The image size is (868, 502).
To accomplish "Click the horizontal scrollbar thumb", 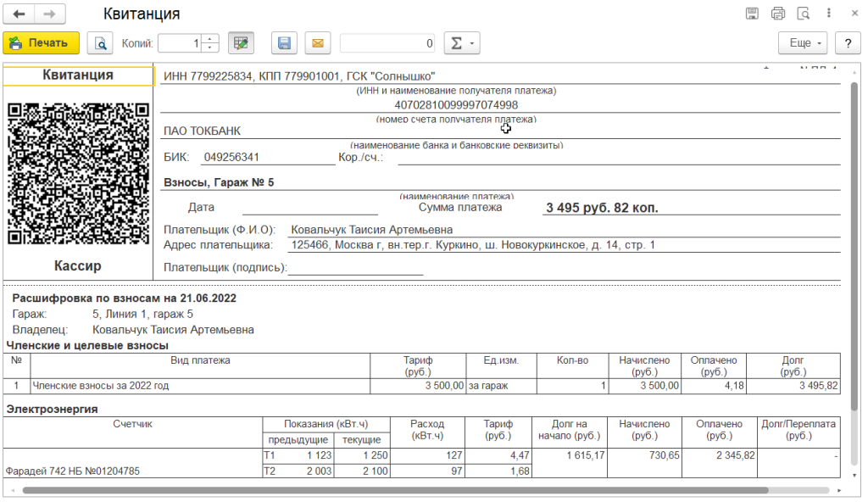I will click(x=395, y=490).
